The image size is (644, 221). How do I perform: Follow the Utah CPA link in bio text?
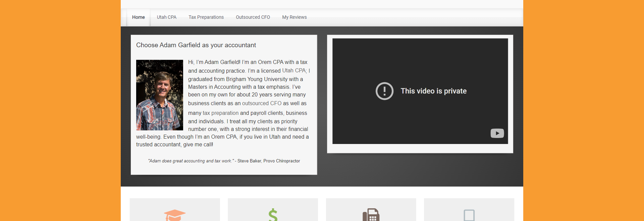coord(294,71)
